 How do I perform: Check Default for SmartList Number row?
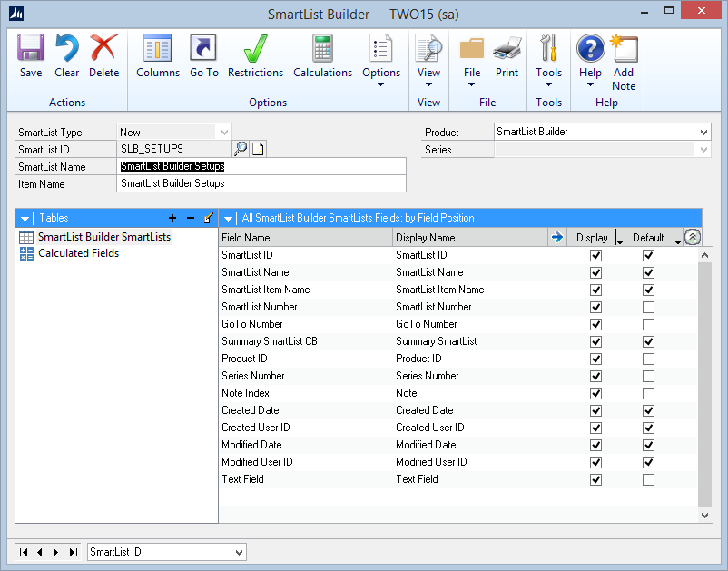pos(649,307)
